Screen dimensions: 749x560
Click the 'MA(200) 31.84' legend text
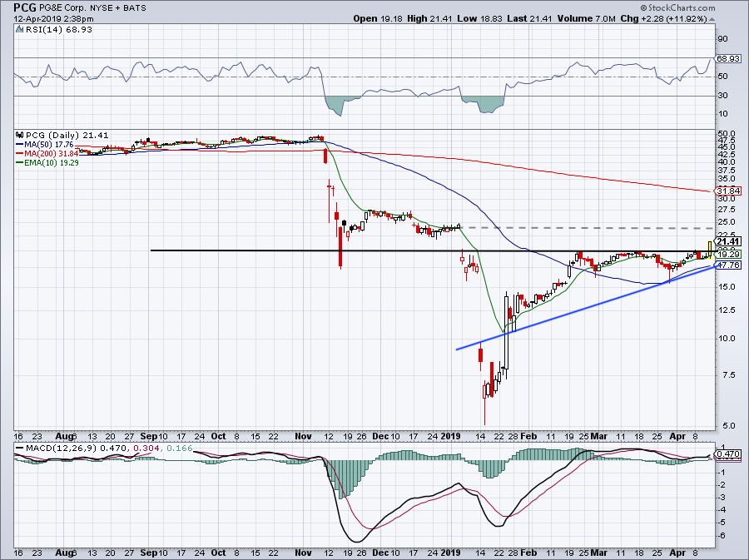(x=51, y=154)
